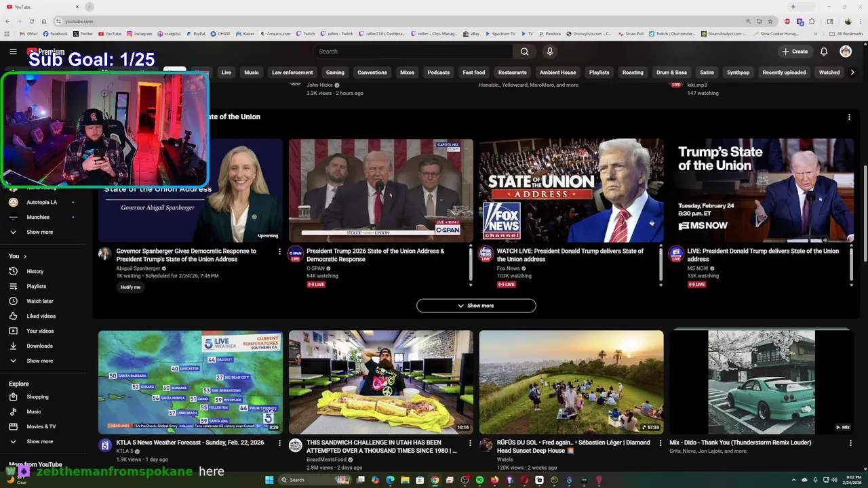
Task: Open the account avatar menu
Action: click(x=846, y=52)
